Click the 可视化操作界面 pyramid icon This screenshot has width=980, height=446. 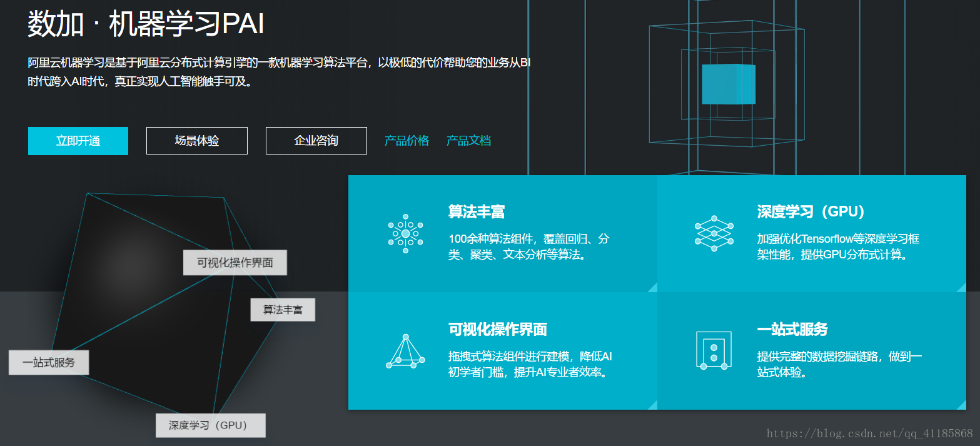[405, 351]
